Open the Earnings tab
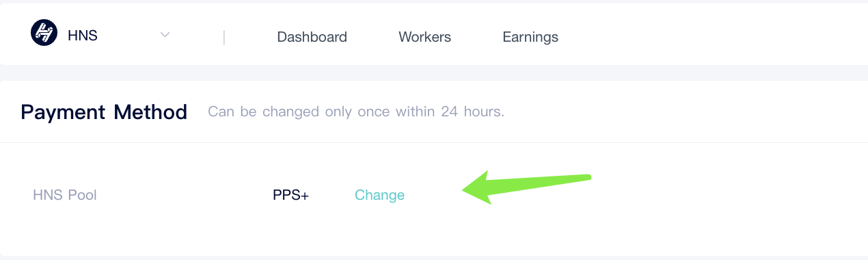The image size is (868, 260). 530,37
